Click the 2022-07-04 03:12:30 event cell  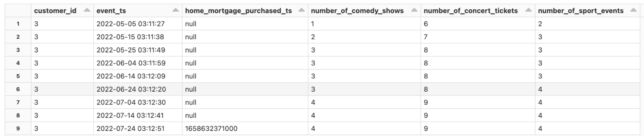coord(131,102)
